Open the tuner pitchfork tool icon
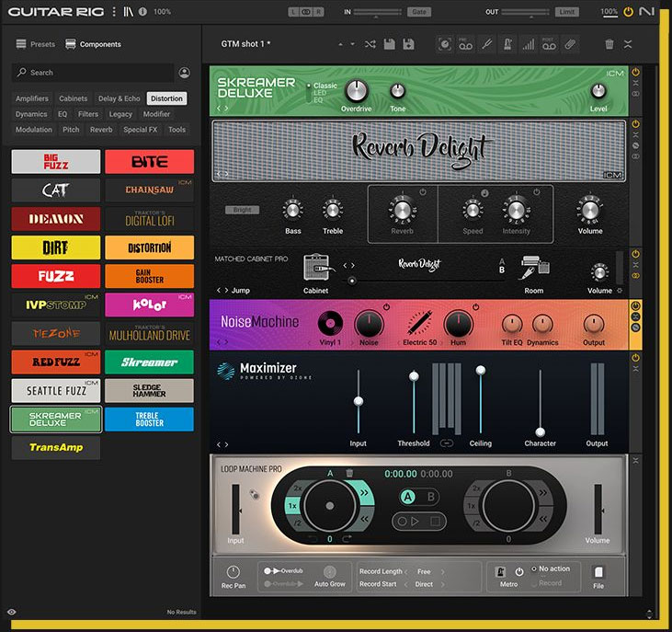The width and height of the screenshot is (672, 632). (486, 44)
